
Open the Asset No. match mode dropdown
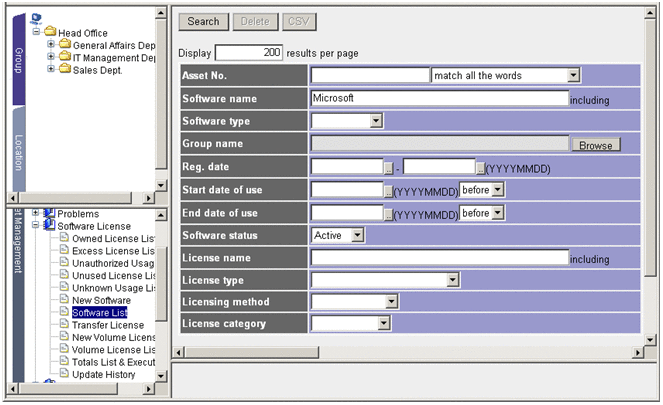pyautogui.click(x=573, y=75)
